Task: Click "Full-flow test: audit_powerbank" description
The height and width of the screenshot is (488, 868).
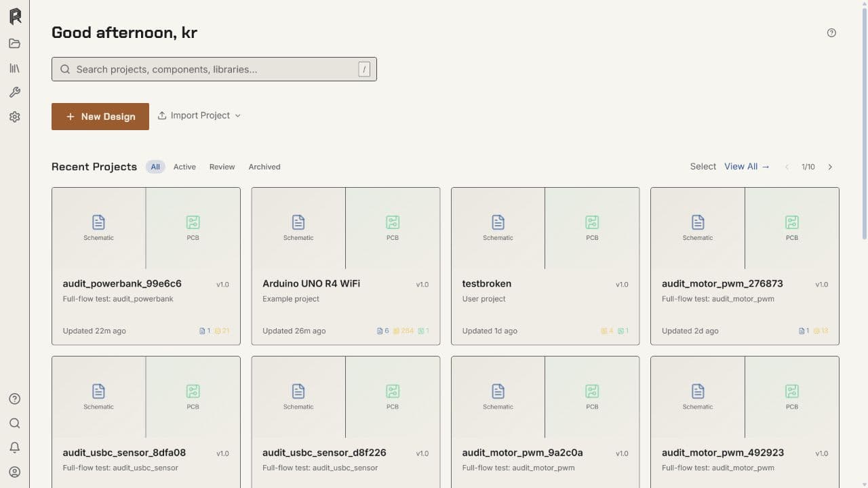Action: point(118,299)
